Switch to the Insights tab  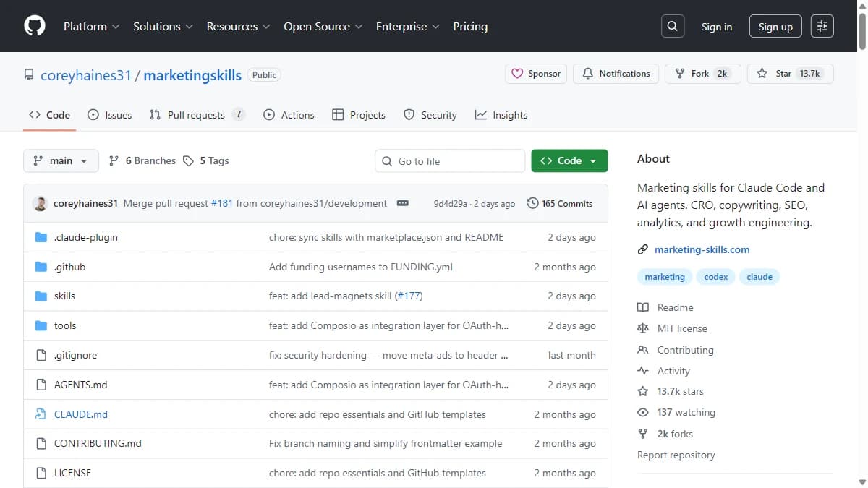[501, 115]
